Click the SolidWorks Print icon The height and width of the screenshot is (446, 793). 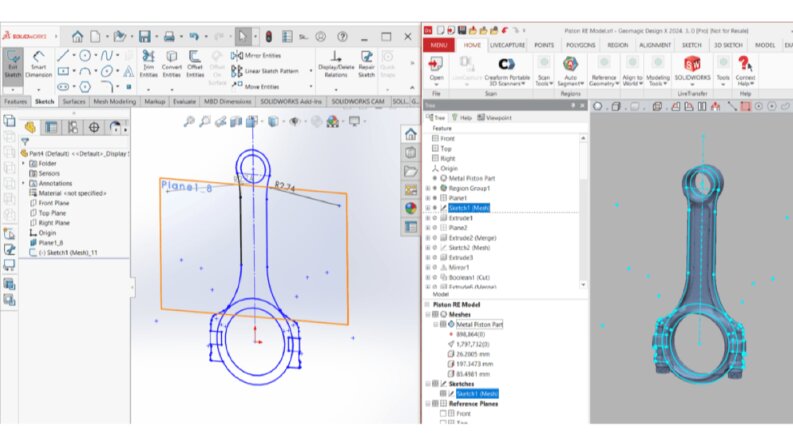coord(169,36)
